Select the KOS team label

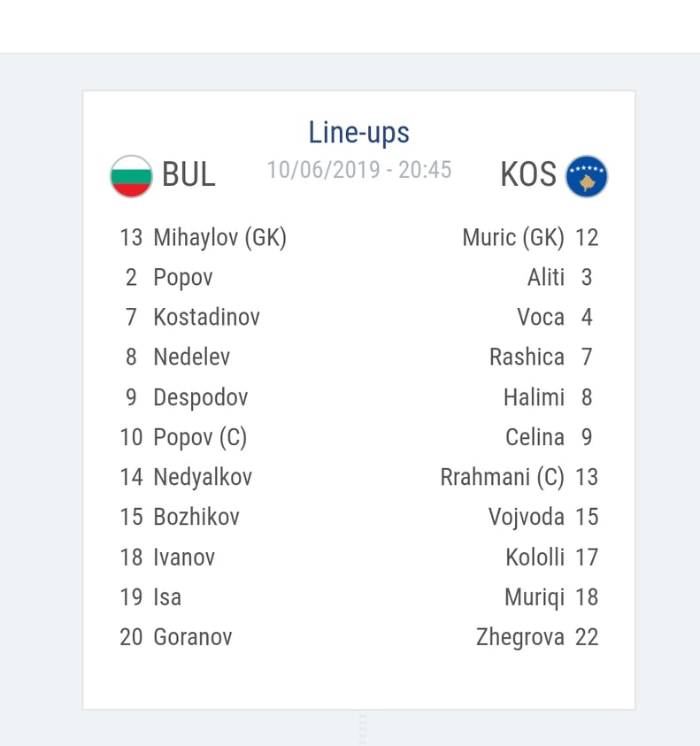coord(528,174)
